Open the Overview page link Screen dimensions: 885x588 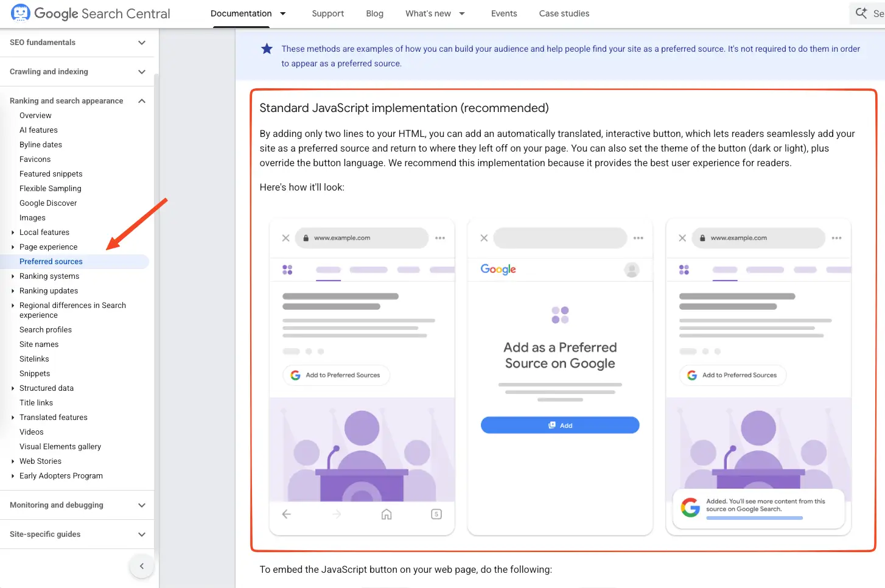click(35, 116)
